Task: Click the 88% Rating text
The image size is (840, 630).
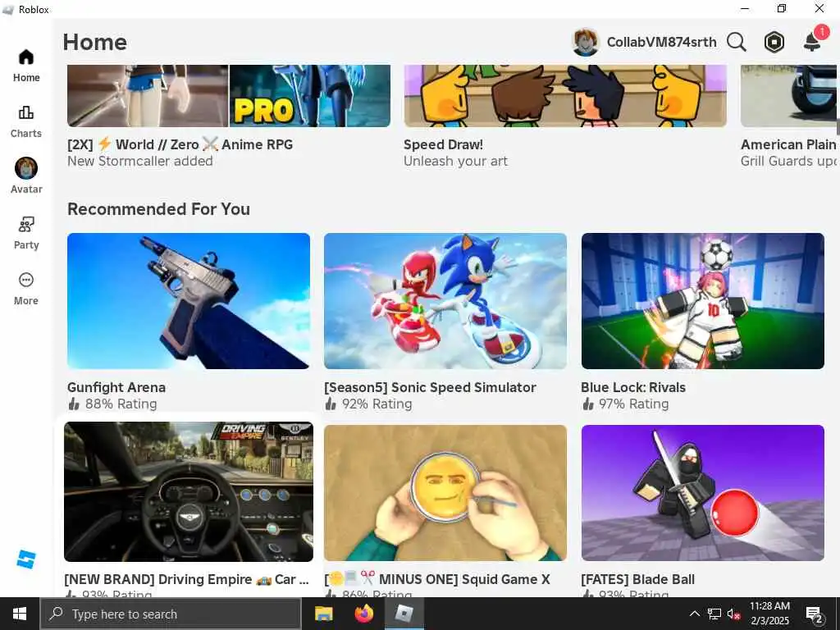Action: click(121, 404)
